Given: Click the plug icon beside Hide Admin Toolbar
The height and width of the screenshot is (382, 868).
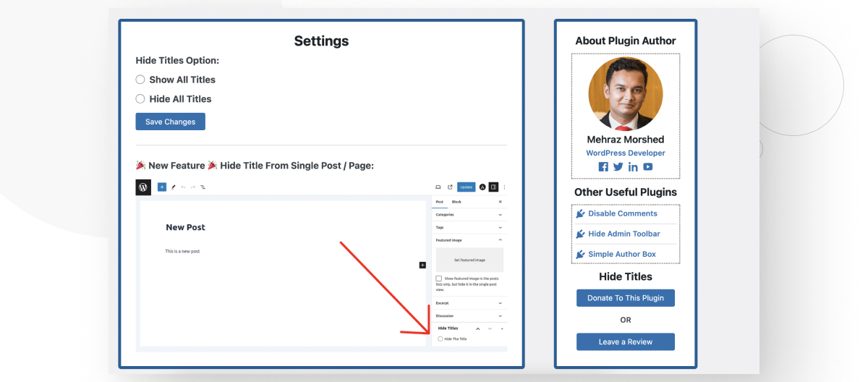Looking at the screenshot, I should click(580, 234).
